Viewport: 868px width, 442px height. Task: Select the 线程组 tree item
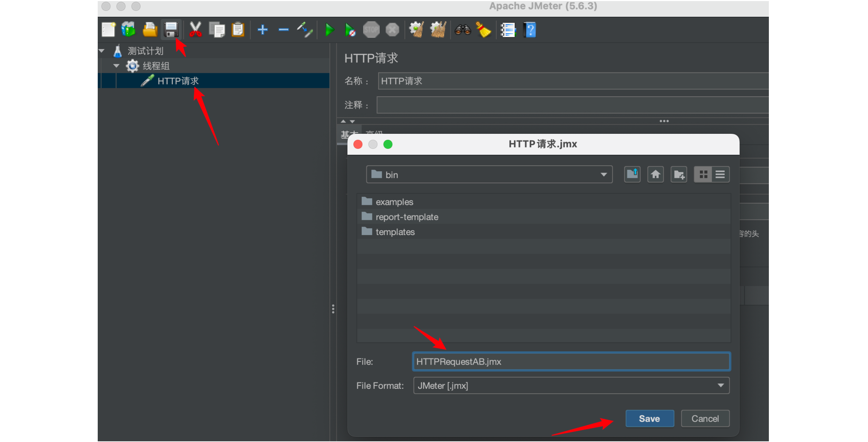156,66
